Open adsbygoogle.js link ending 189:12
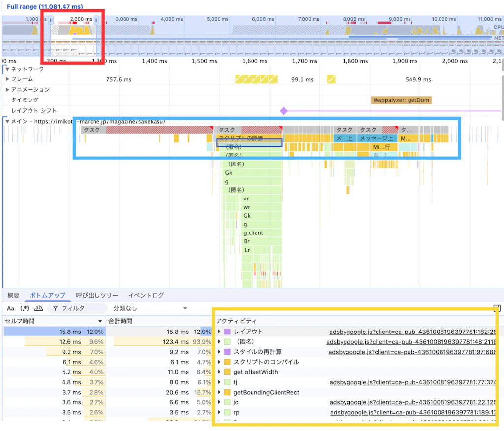The width and height of the screenshot is (504, 431). (x=413, y=412)
